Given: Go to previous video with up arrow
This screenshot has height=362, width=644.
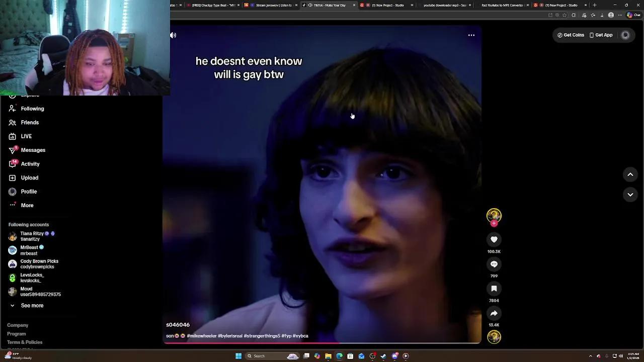Looking at the screenshot, I should click(x=630, y=174).
